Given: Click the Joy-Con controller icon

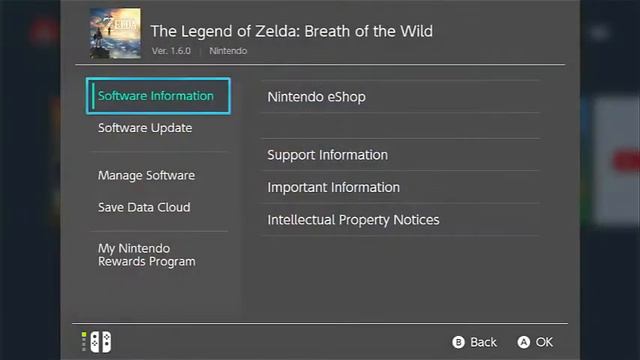Looking at the screenshot, I should click(x=101, y=342).
